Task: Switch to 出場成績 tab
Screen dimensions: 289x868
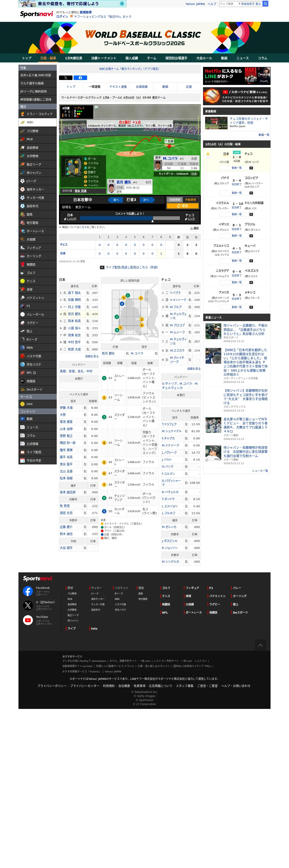Action: click(x=142, y=87)
